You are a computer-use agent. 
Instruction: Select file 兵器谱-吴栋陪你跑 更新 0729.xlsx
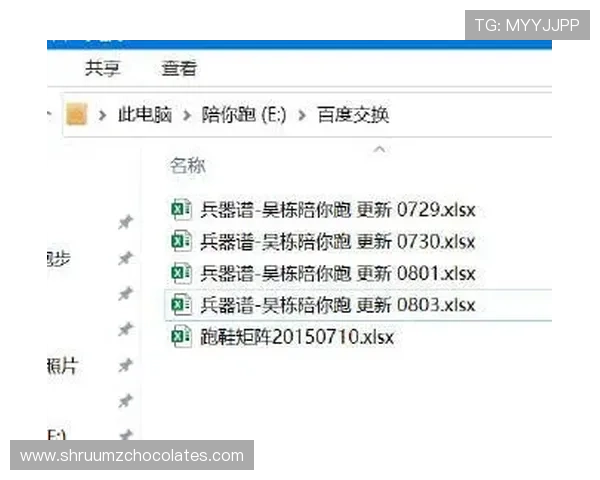pos(338,210)
